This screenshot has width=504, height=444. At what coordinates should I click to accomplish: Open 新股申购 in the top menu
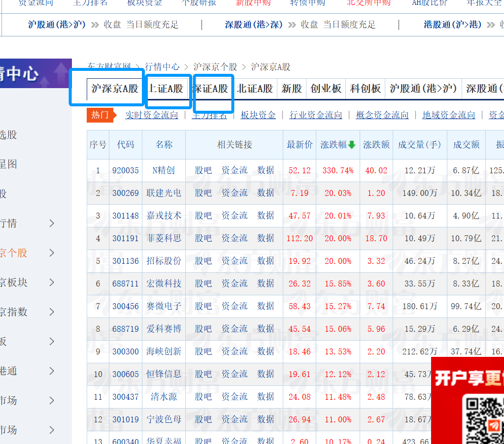click(253, 3)
